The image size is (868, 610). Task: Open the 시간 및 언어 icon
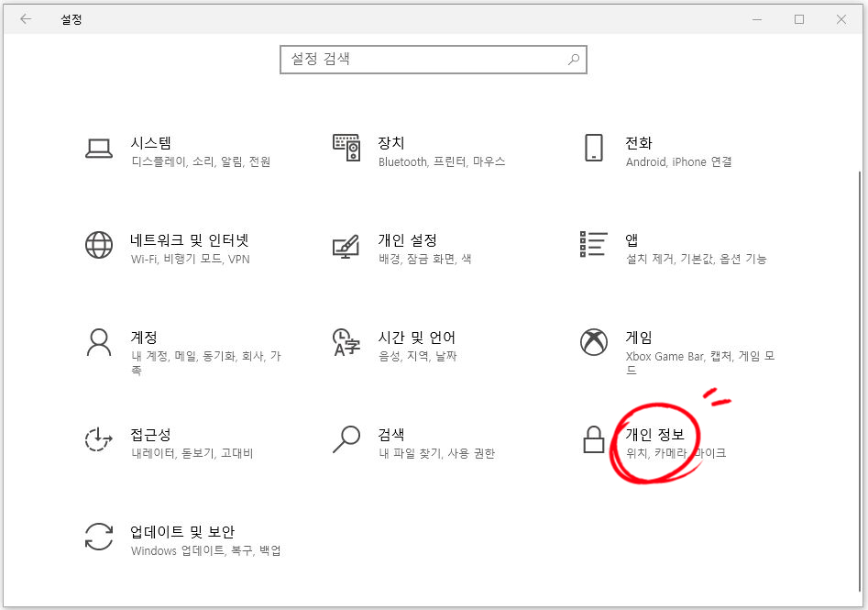346,342
